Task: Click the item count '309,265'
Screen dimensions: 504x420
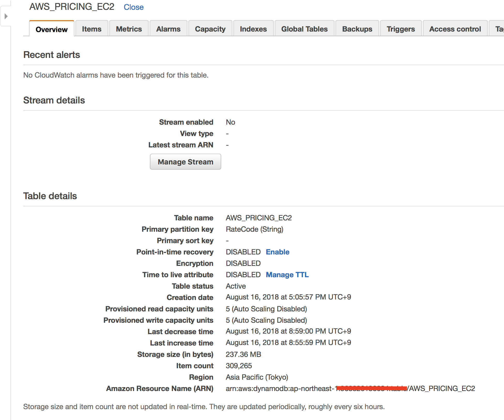Action: pyautogui.click(x=239, y=366)
